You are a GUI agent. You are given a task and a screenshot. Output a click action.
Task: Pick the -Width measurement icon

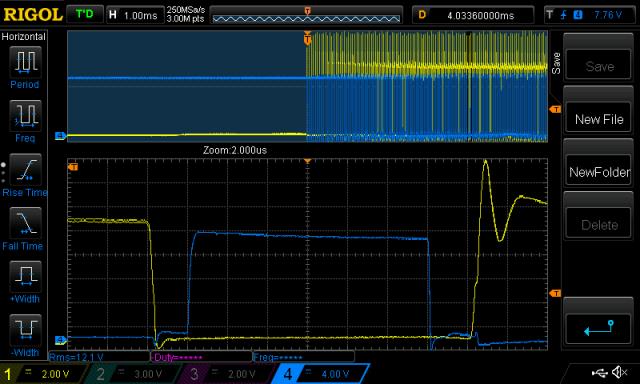click(25, 330)
